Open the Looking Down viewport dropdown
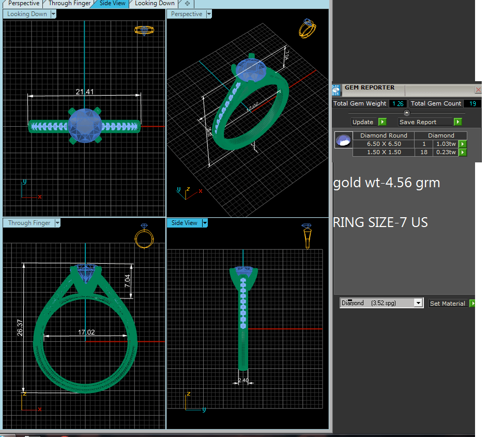This screenshot has width=504, height=437. [x=53, y=14]
